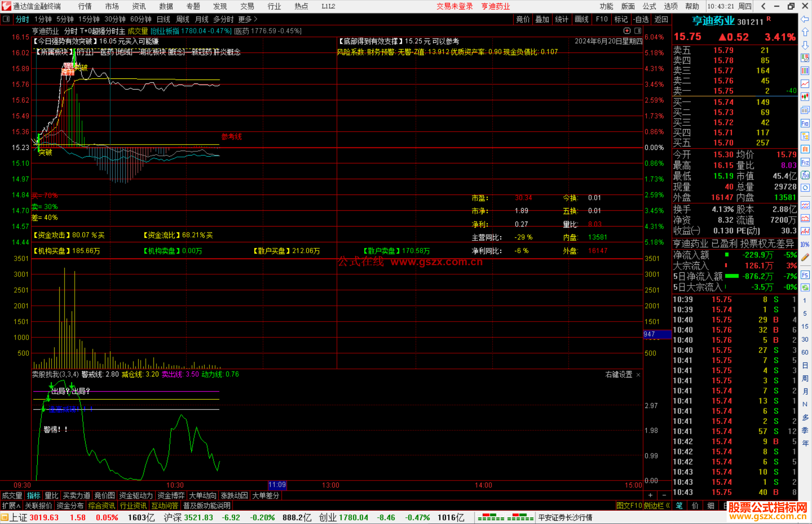Click the blue left-arrow back icon
The height and width of the screenshot is (524, 812).
pyautogui.click(x=805, y=19)
